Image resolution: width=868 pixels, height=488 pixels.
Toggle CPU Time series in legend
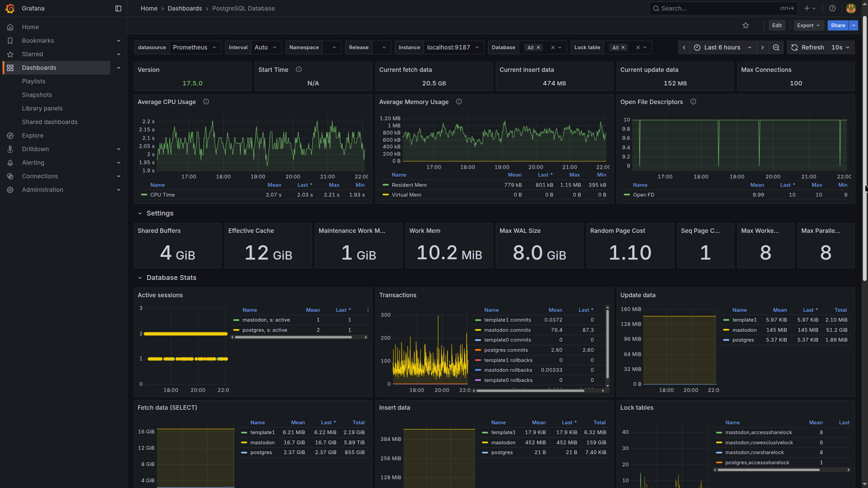(x=162, y=195)
